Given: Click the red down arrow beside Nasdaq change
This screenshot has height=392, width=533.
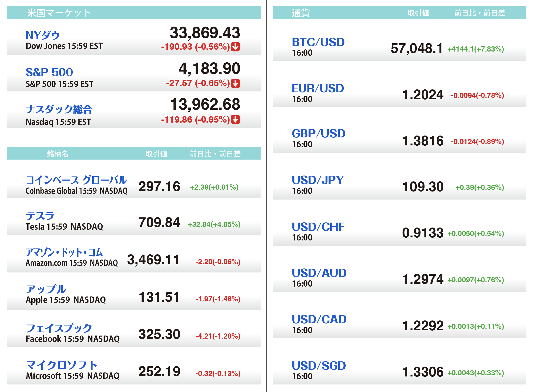Looking at the screenshot, I should [235, 119].
